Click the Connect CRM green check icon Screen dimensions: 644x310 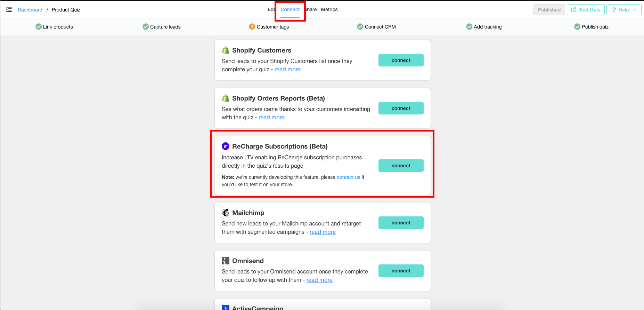click(360, 27)
